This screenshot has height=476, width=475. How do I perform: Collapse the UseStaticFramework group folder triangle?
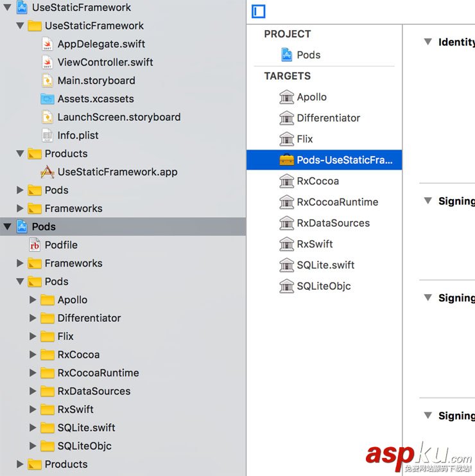click(20, 26)
